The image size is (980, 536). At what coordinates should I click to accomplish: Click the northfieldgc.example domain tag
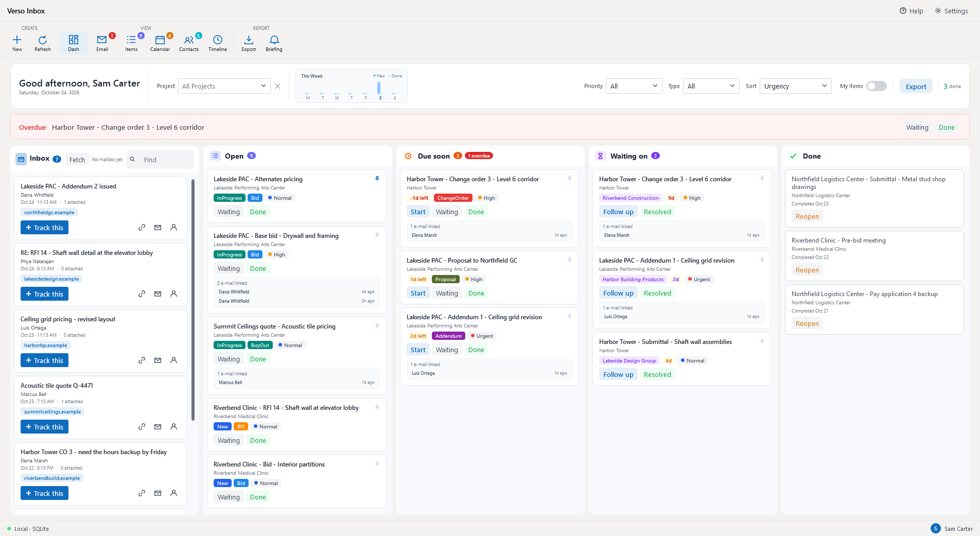pyautogui.click(x=49, y=212)
